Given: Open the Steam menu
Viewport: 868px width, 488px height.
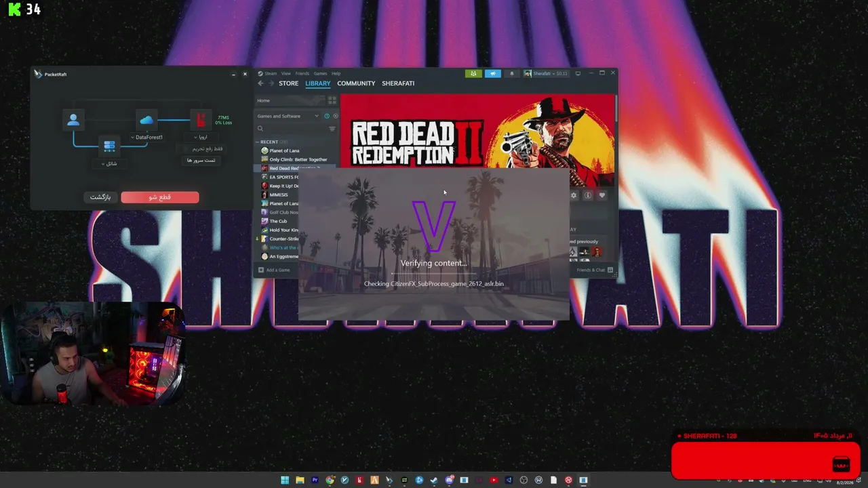Looking at the screenshot, I should (x=271, y=73).
